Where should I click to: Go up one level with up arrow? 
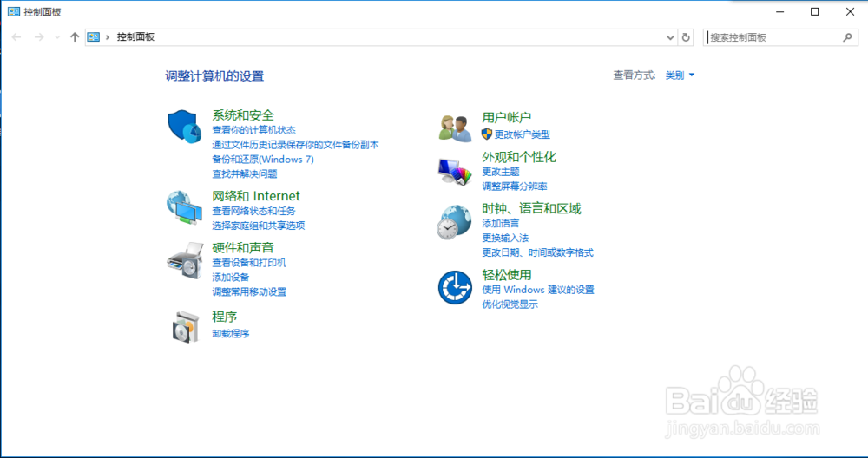coord(75,37)
